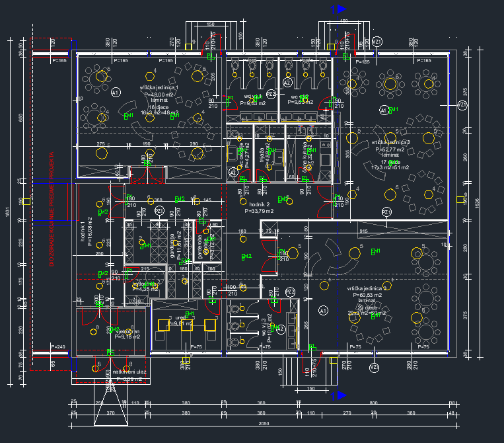Select the VZ1 circle tag on the right edge
The width and height of the screenshot is (504, 443).
pos(462,105)
